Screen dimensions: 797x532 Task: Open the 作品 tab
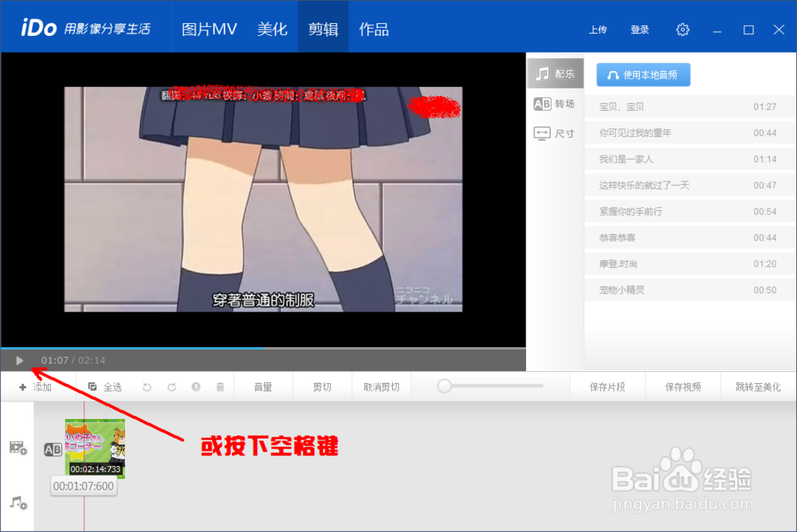(x=374, y=27)
